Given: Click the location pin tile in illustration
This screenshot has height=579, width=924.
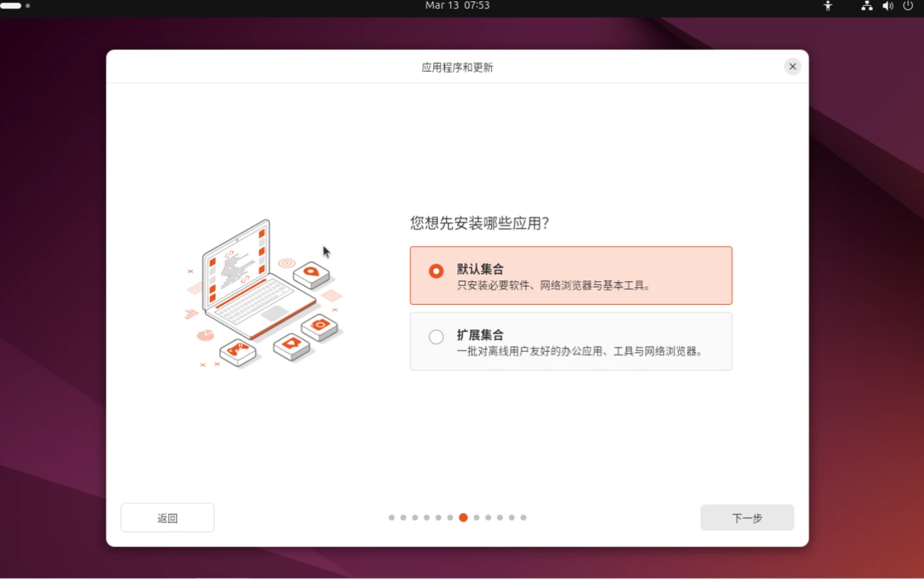Looking at the screenshot, I should coord(311,273).
